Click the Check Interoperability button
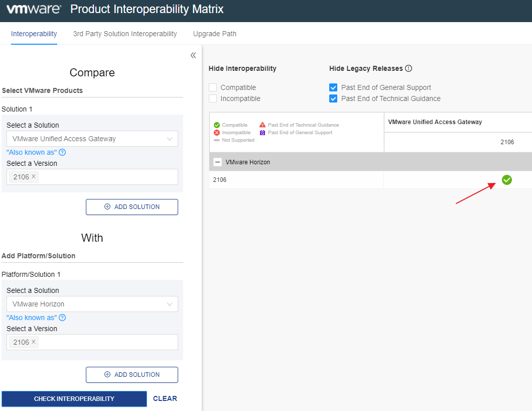 (x=74, y=398)
